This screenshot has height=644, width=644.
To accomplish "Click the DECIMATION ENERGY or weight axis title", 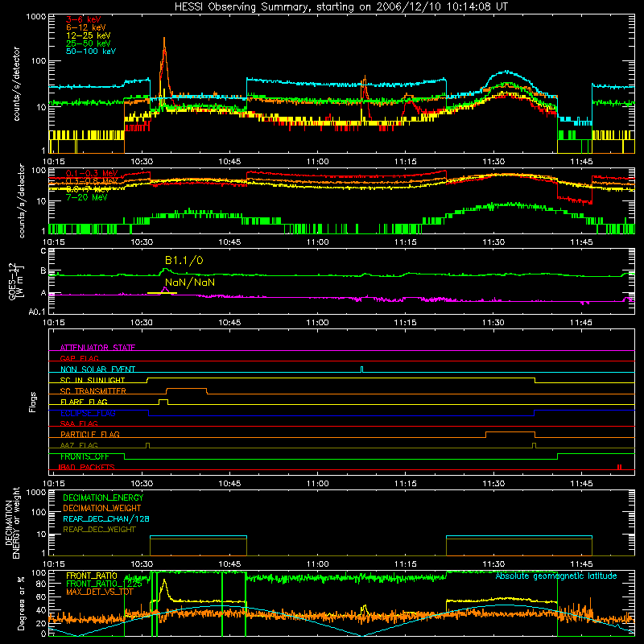I will point(12,522).
